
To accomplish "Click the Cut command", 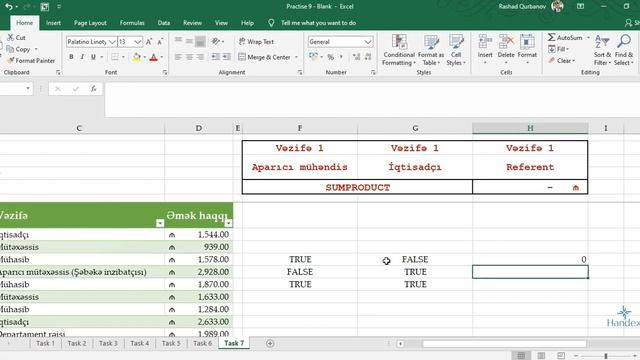I will [x=16, y=38].
